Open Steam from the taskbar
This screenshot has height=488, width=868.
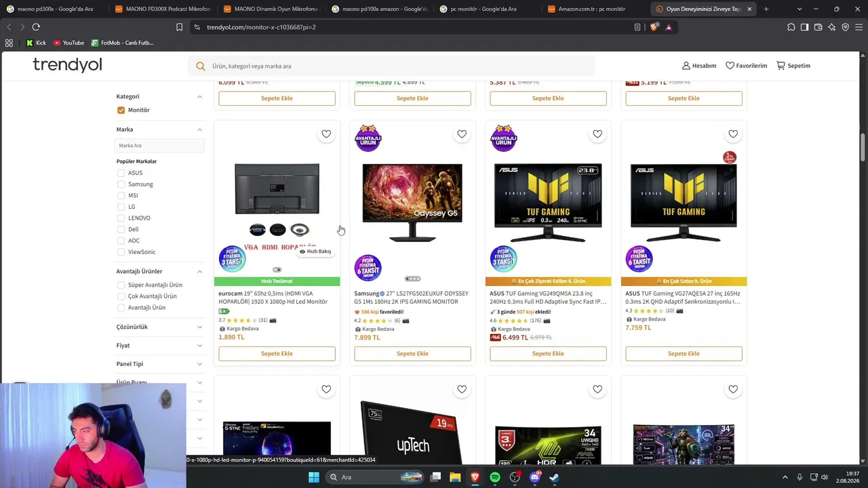554,477
